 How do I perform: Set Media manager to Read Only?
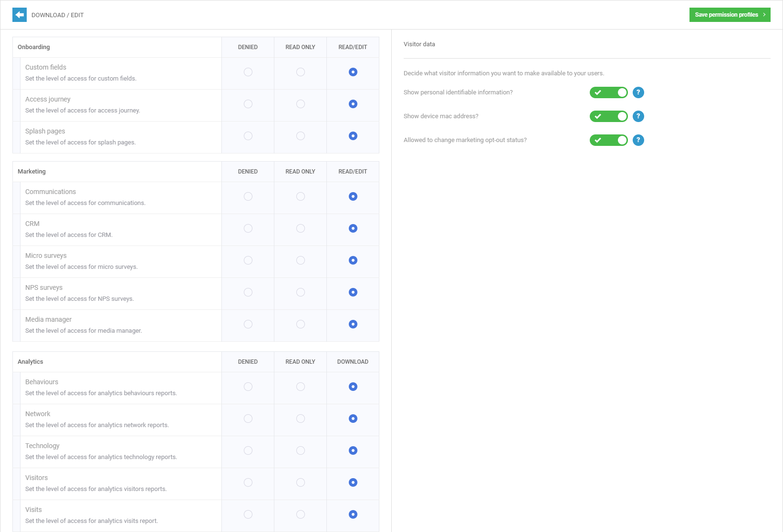point(301,324)
